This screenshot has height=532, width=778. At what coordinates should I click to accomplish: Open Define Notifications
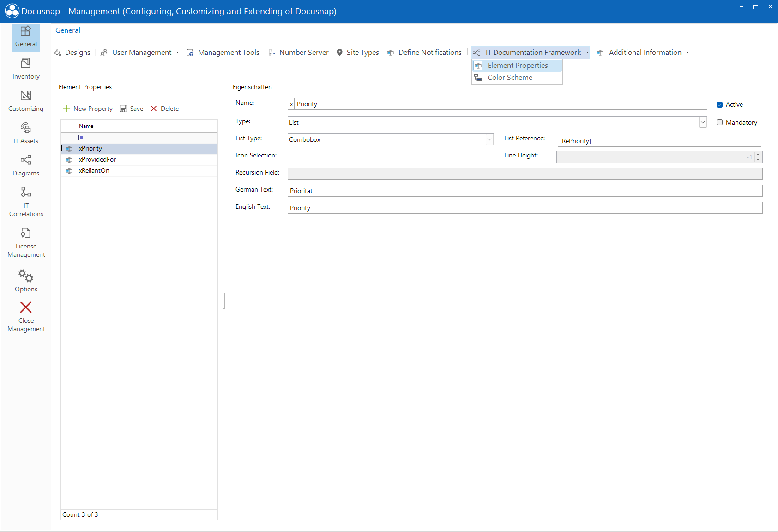point(424,53)
